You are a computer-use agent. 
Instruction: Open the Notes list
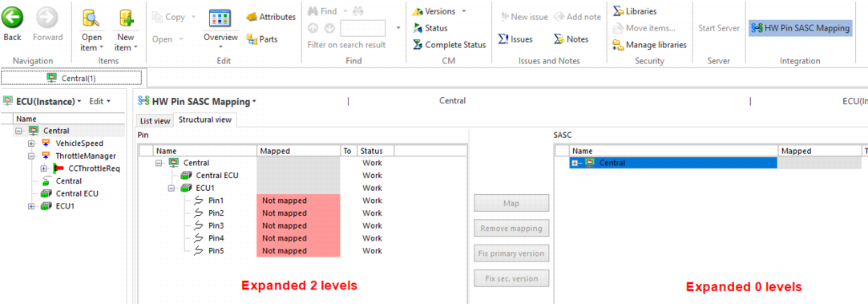point(571,39)
